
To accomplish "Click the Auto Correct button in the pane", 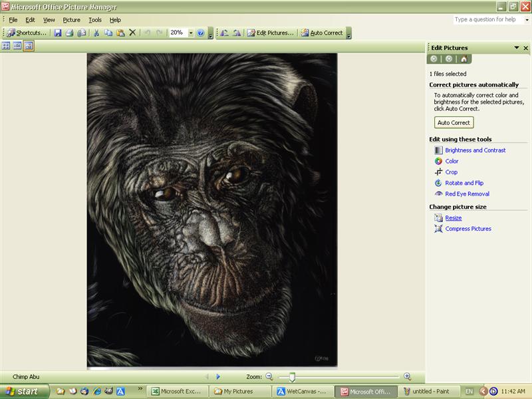I will click(x=454, y=122).
